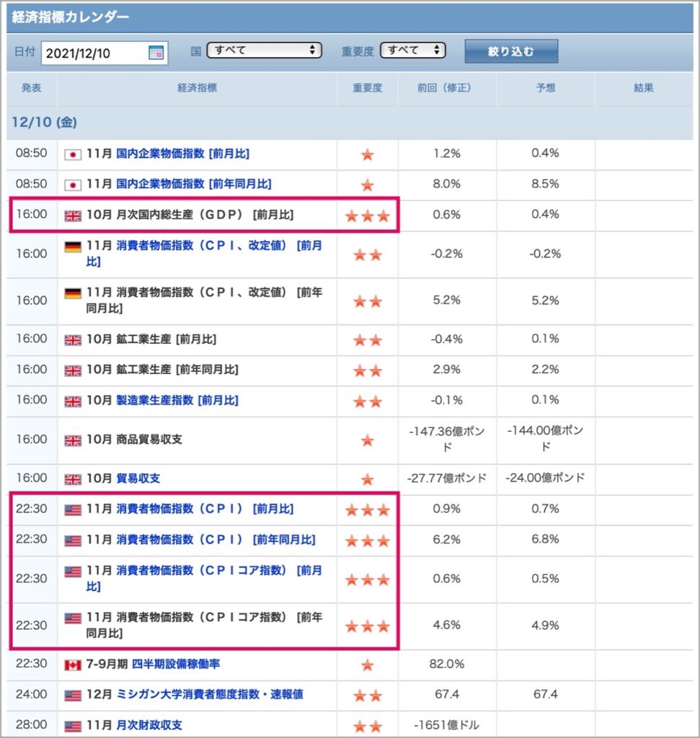Focus the 日付 date input field
700x738 pixels.
[105, 53]
